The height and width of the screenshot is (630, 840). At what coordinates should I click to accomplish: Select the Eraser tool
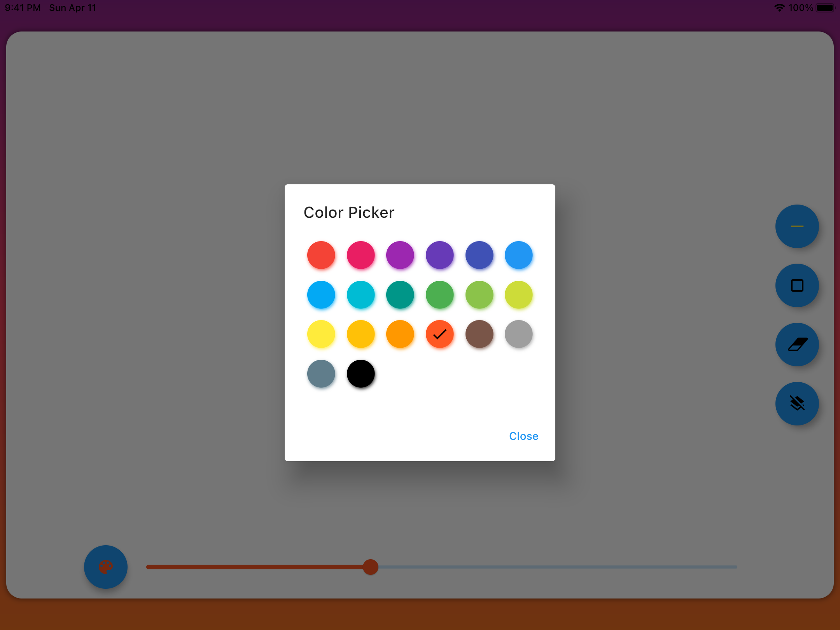[x=797, y=345]
